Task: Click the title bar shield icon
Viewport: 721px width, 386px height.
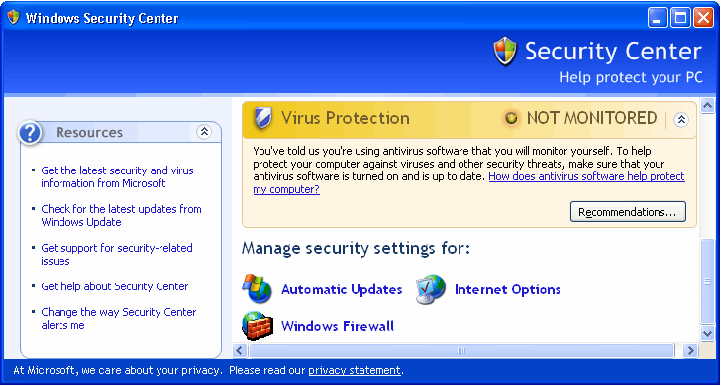Action: coord(14,17)
